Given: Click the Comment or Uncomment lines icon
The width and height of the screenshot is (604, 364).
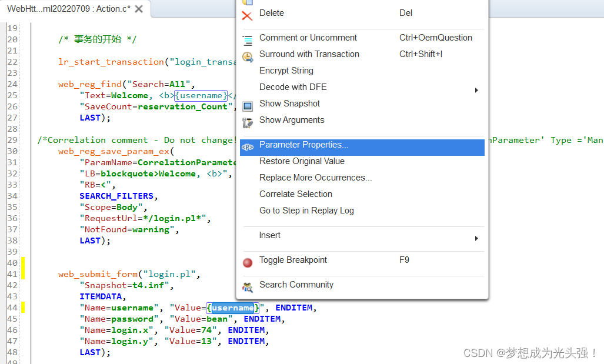Looking at the screenshot, I should tap(247, 40).
